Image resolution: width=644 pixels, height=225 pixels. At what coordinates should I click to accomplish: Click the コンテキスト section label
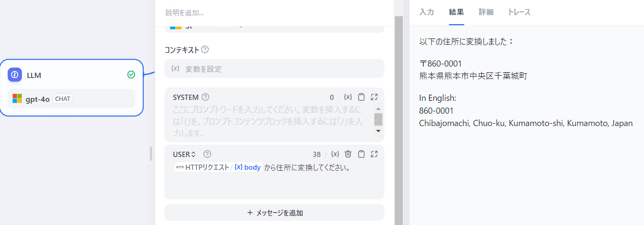[x=182, y=49]
